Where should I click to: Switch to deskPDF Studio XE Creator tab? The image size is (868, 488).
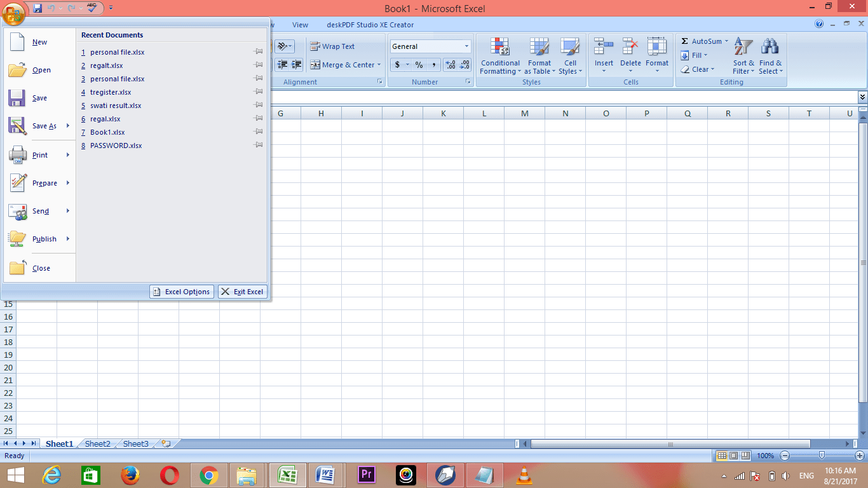pos(370,25)
